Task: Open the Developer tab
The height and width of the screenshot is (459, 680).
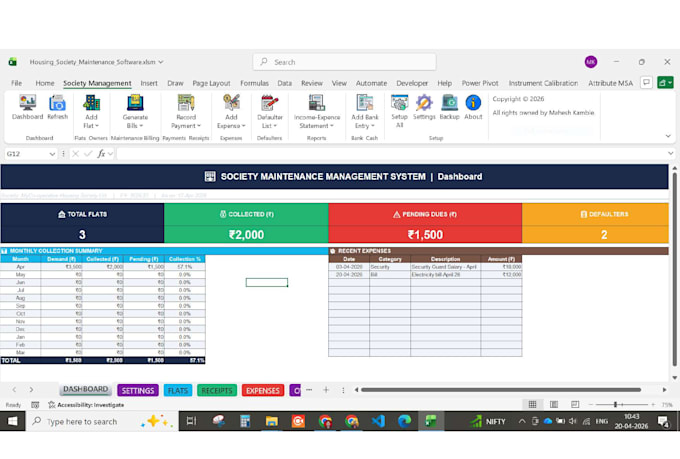Action: pos(412,83)
